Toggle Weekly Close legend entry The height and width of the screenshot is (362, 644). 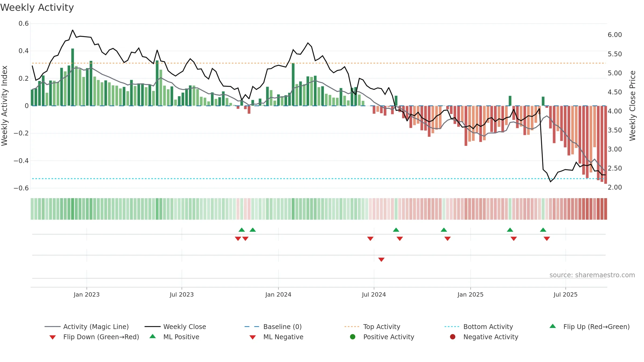175,327
